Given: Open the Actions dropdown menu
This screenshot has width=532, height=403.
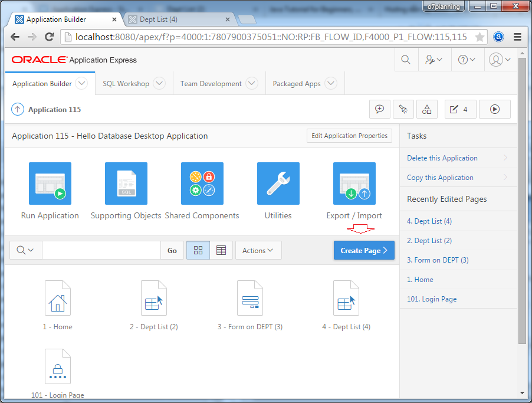Looking at the screenshot, I should (x=258, y=250).
